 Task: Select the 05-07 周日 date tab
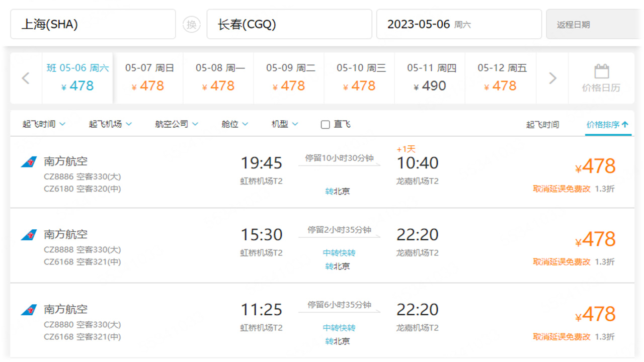coord(149,78)
